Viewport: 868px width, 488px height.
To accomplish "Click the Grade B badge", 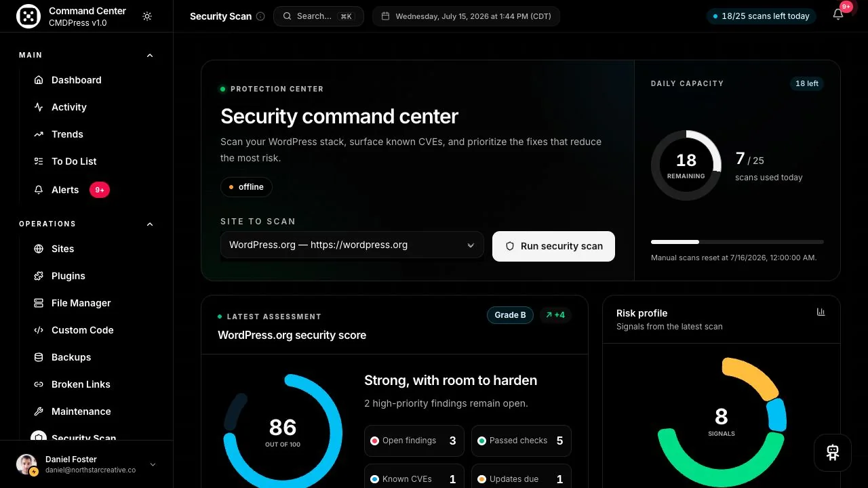I will 510,315.
